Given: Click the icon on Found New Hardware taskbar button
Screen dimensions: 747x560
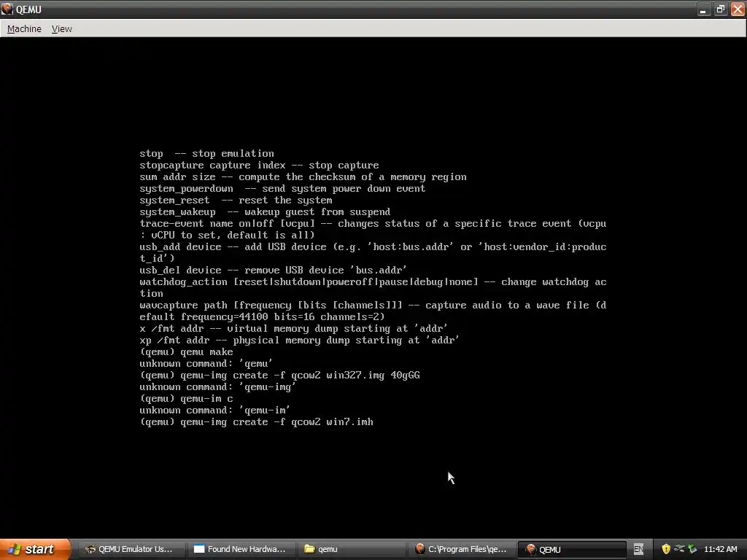Looking at the screenshot, I should click(199, 549).
